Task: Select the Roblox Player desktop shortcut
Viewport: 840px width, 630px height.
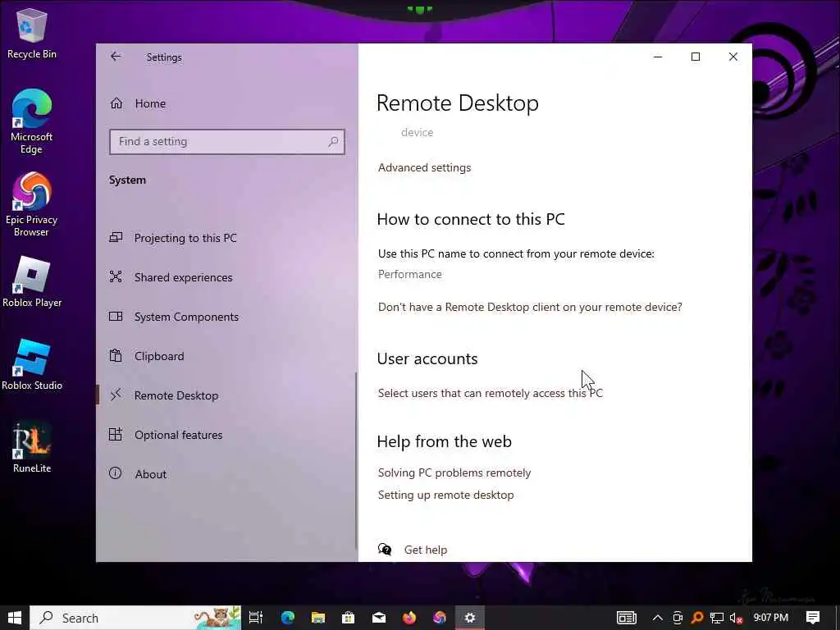Action: tap(32, 282)
